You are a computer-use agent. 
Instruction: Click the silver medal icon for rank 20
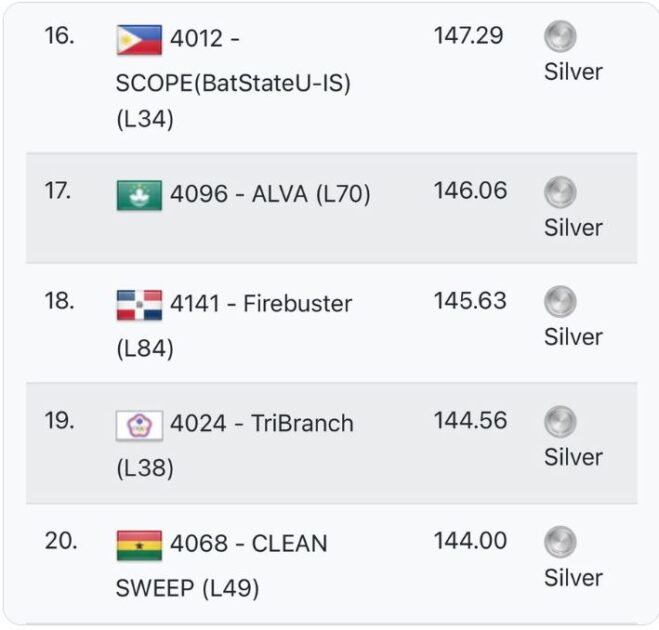(560, 543)
